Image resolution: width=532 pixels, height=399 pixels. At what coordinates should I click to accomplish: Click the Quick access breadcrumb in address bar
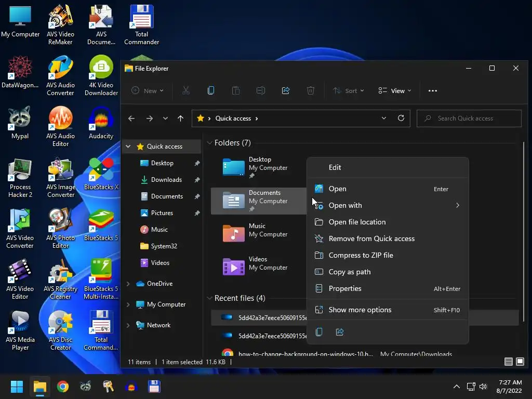(233, 118)
